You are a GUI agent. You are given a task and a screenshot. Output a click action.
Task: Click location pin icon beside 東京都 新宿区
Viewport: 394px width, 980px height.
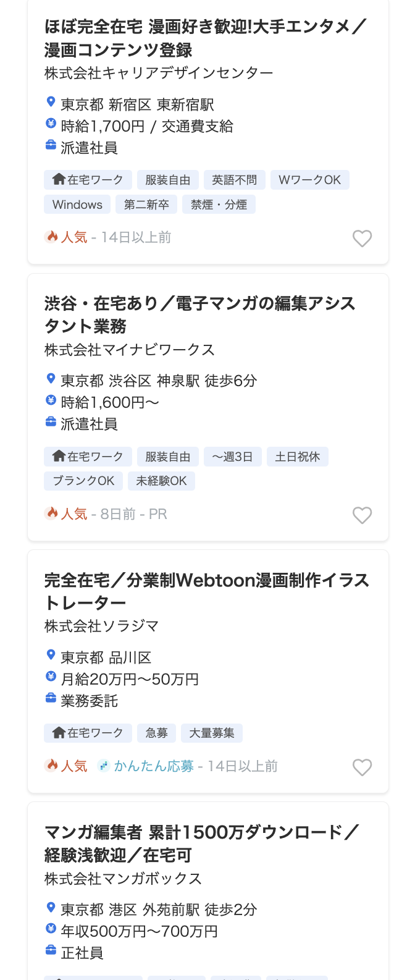point(51,103)
